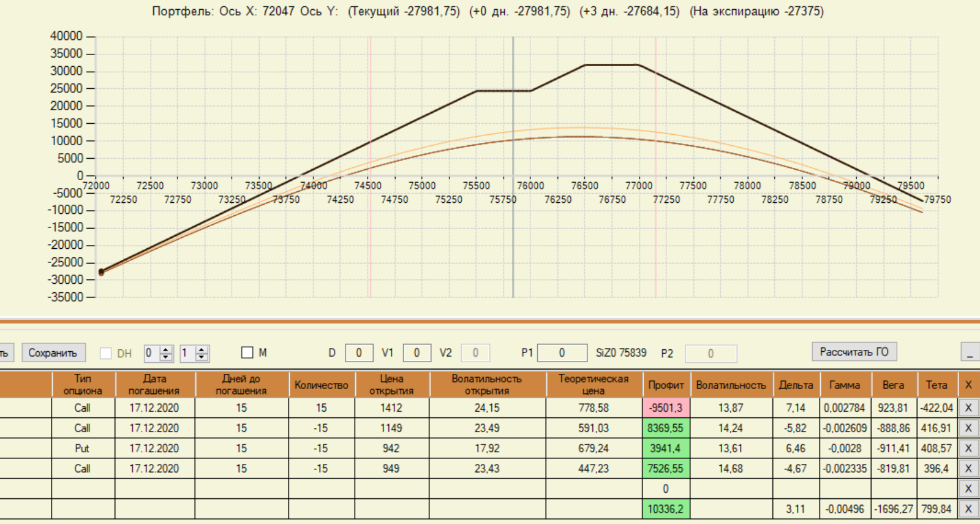Select the total delta cell 3,11
980x524 pixels.
click(796, 509)
